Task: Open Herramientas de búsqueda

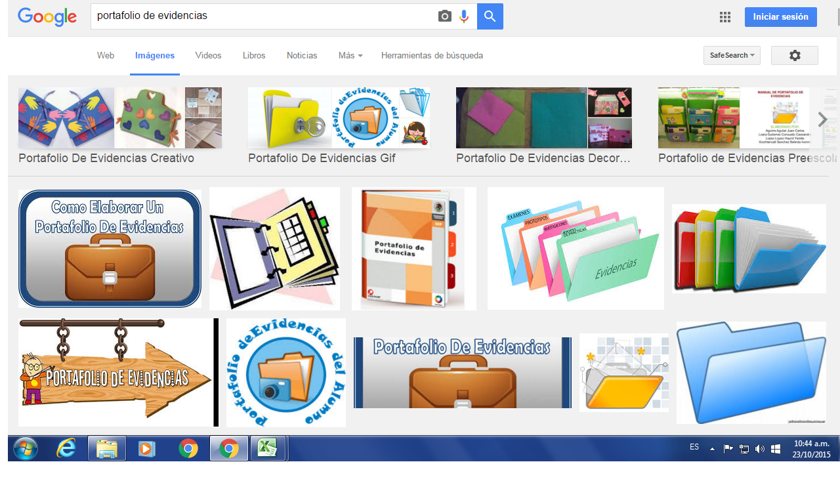Action: (432, 56)
